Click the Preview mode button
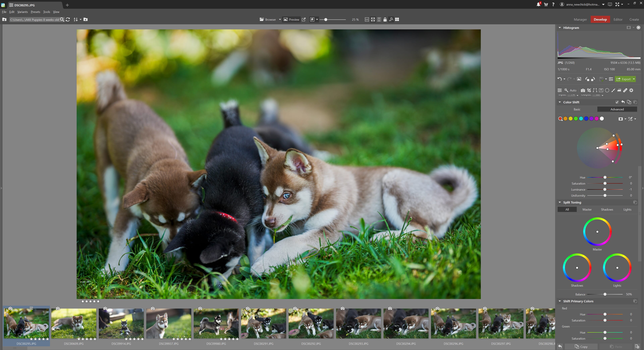The width and height of the screenshot is (644, 350). (x=291, y=19)
